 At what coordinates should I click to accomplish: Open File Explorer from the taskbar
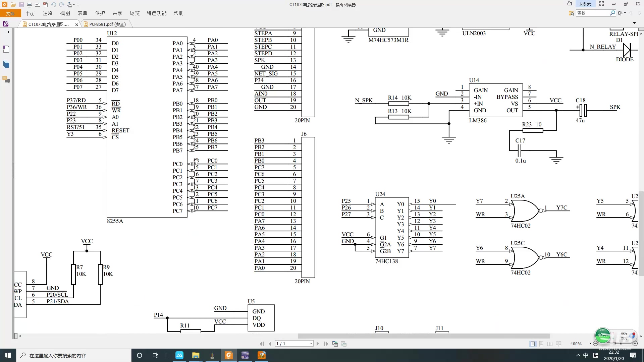[196, 355]
